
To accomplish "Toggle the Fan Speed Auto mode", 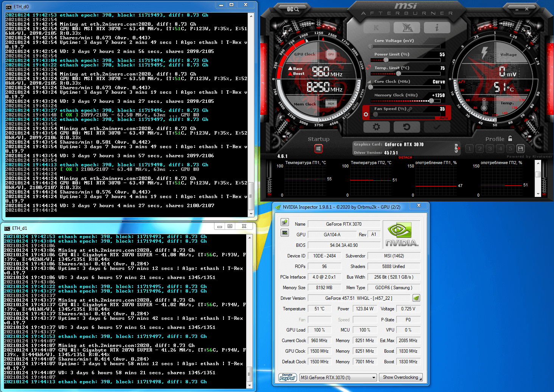I will (x=444, y=118).
